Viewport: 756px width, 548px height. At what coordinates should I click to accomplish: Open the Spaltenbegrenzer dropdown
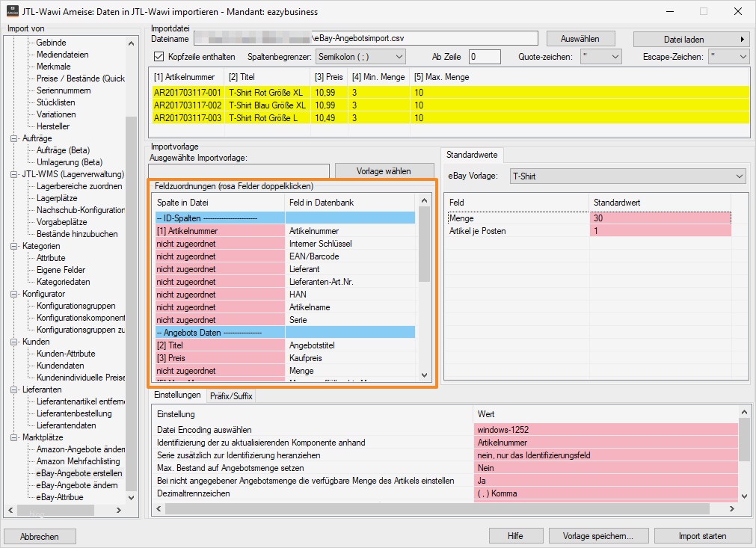pyautogui.click(x=360, y=57)
